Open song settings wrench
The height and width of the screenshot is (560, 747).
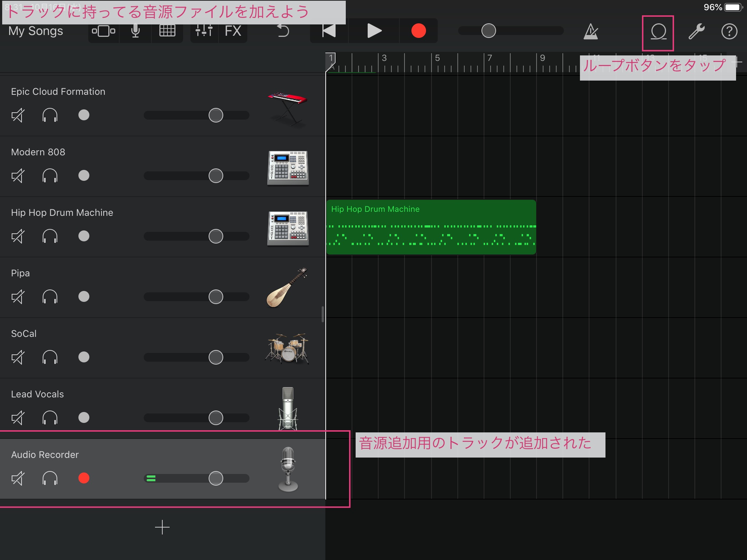[696, 31]
